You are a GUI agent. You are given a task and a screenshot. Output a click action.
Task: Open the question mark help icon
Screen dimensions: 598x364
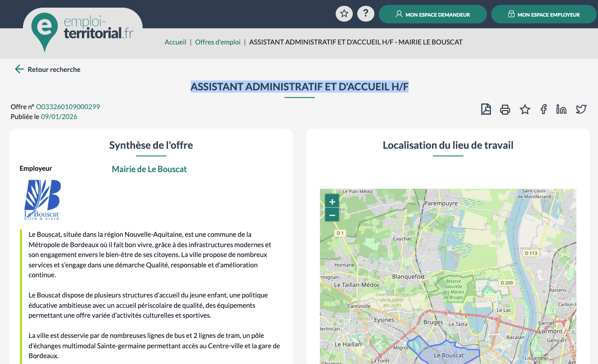[366, 13]
